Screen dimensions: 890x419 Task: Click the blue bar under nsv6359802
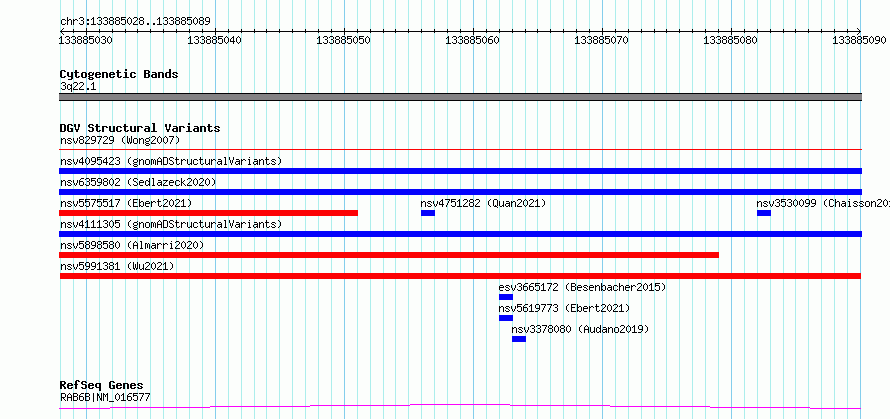[x=460, y=192]
